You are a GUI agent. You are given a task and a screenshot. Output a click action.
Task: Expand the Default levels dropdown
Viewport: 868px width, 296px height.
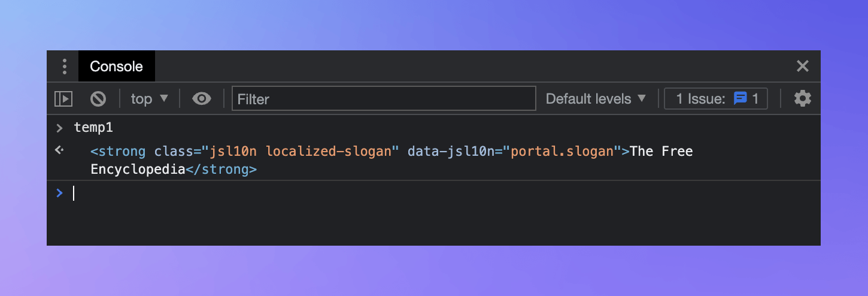[x=596, y=99]
